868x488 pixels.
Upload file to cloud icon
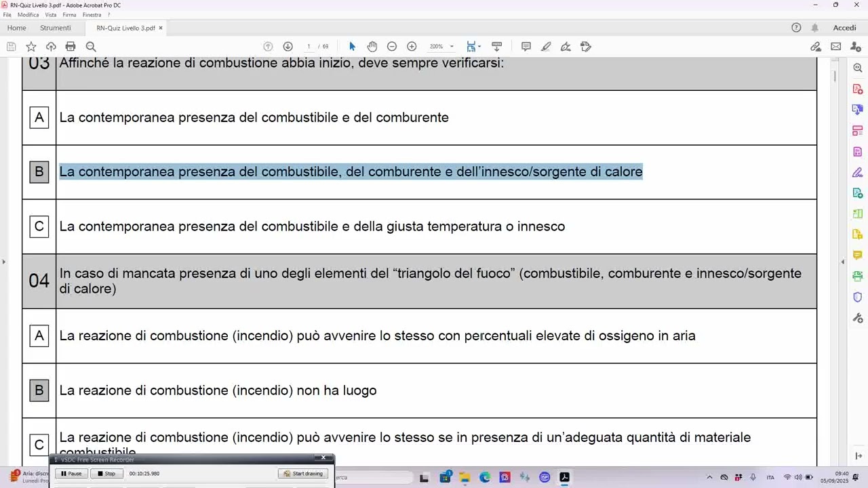(x=51, y=46)
